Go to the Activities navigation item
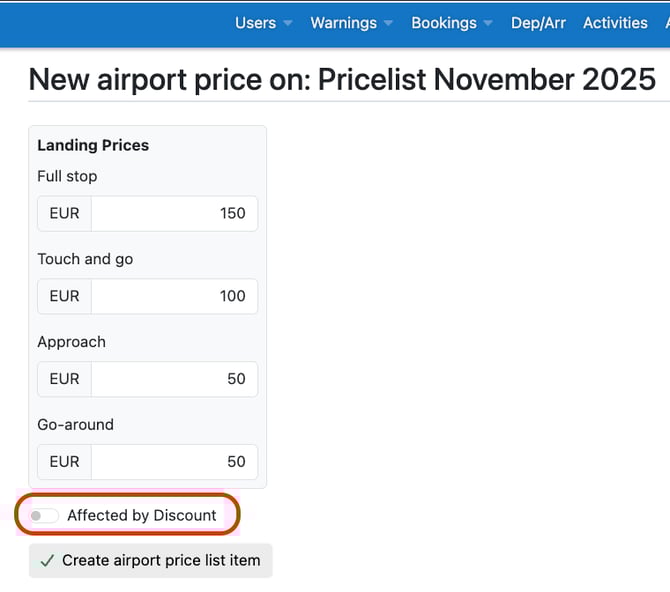Screen dimensions: 670x592 615,23
